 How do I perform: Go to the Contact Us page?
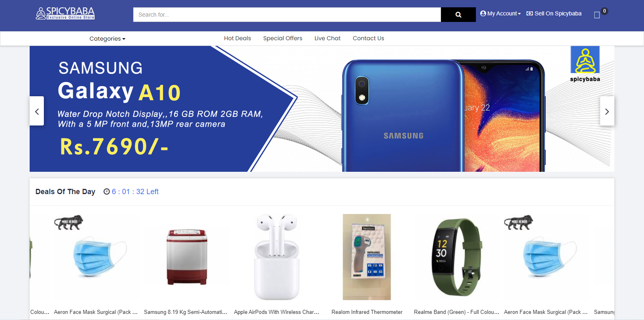pos(368,38)
